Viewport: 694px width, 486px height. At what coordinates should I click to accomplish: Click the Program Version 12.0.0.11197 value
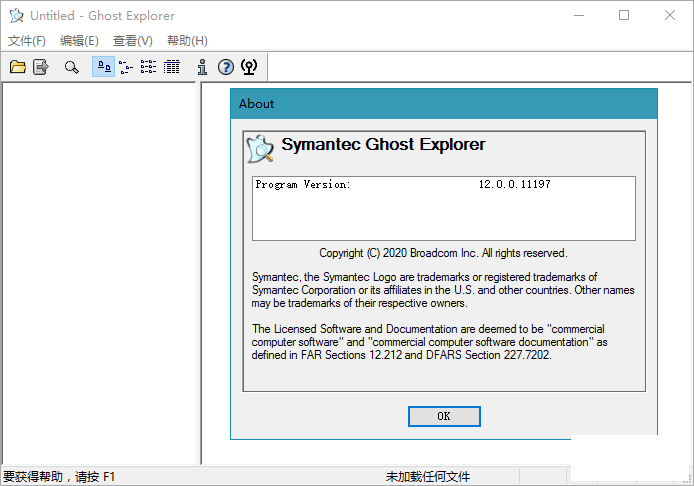click(x=514, y=184)
